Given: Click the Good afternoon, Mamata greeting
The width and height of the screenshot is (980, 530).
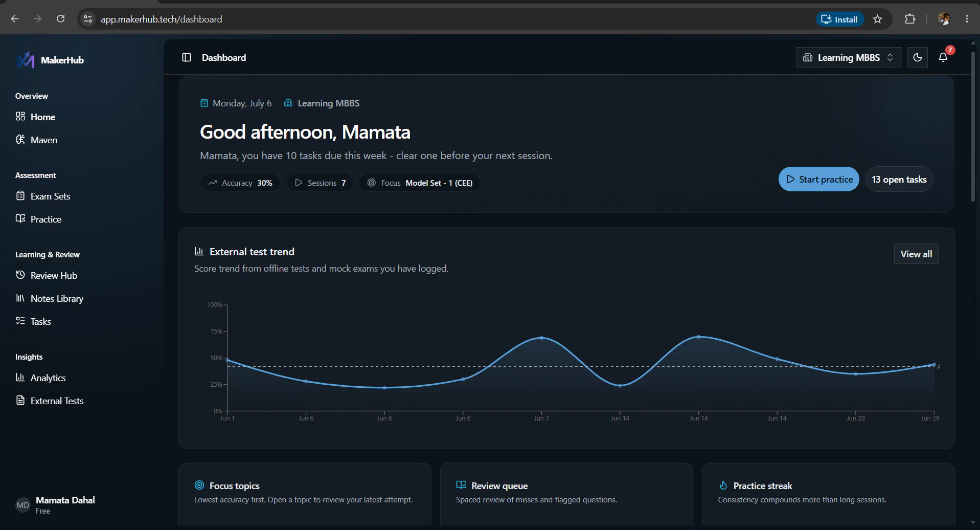Looking at the screenshot, I should (x=305, y=132).
